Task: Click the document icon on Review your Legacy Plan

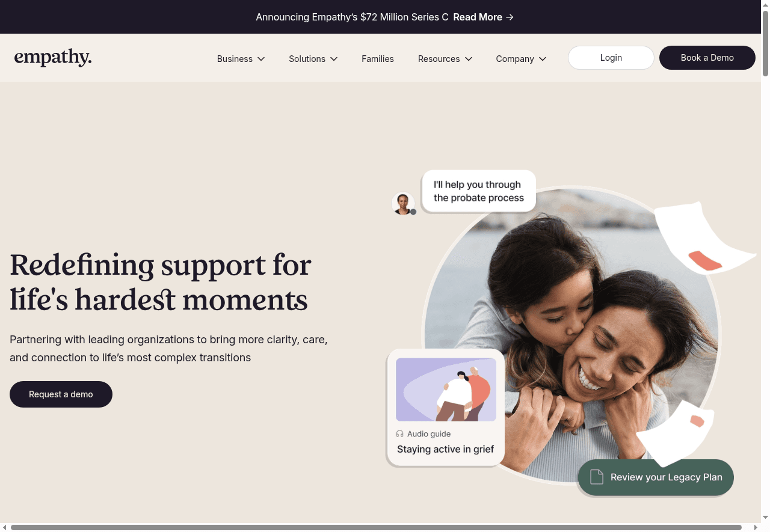Action: pyautogui.click(x=596, y=477)
